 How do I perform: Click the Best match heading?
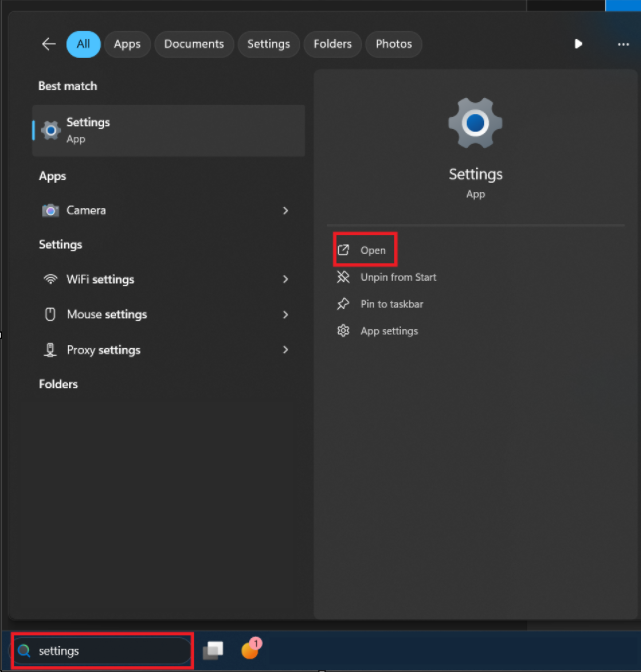68,86
